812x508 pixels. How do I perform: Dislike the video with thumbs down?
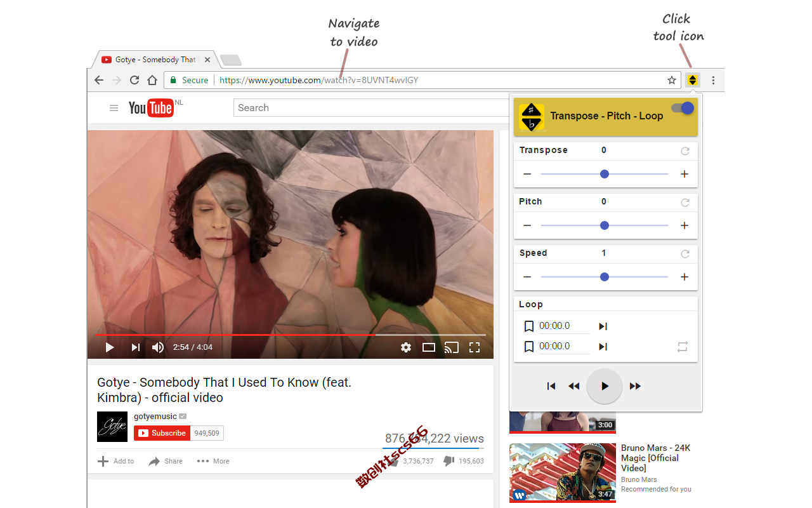[449, 461]
